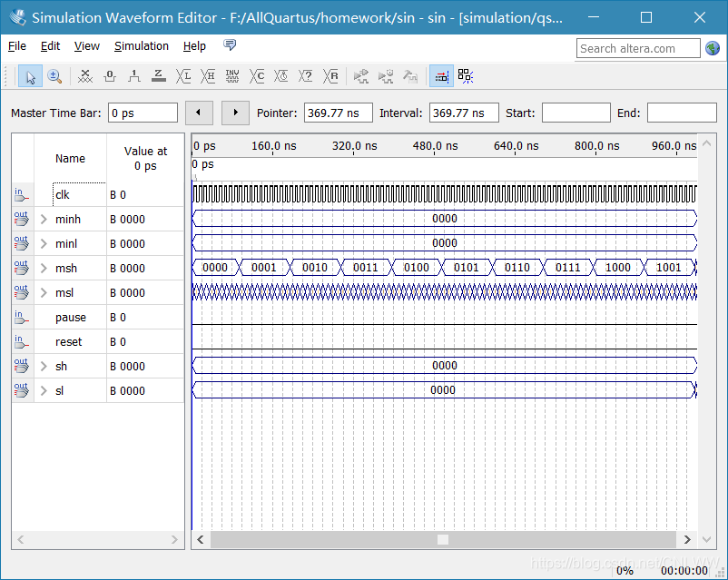Viewport: 728px width, 580px height.
Task: Select msl output bus icon
Action: [22, 292]
